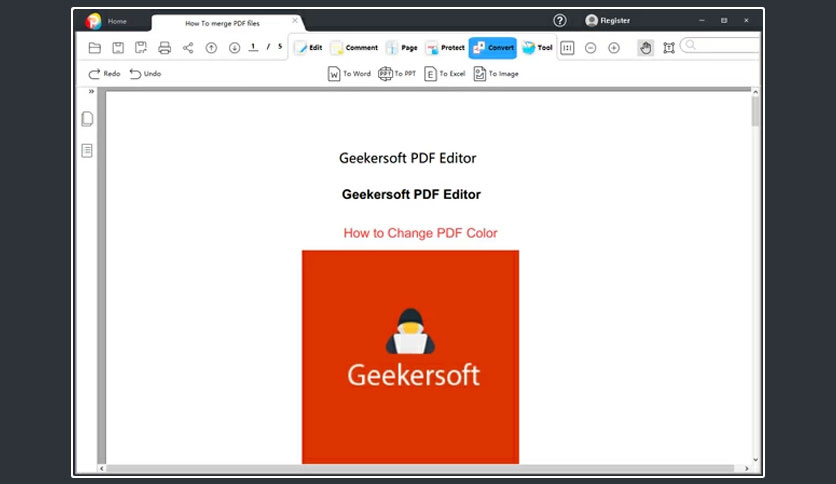Select the Hand tool
836x484 pixels.
point(645,48)
